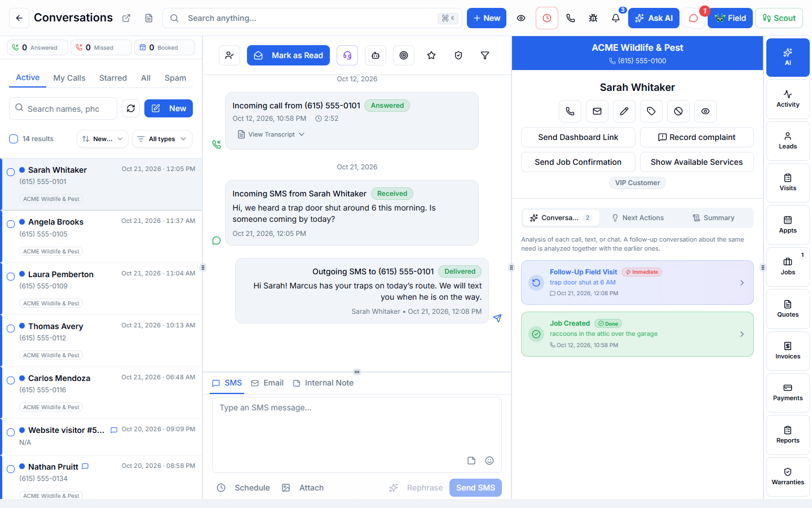Email Sarah Whitaker with the envelope icon
This screenshot has height=508, width=812.
(597, 111)
